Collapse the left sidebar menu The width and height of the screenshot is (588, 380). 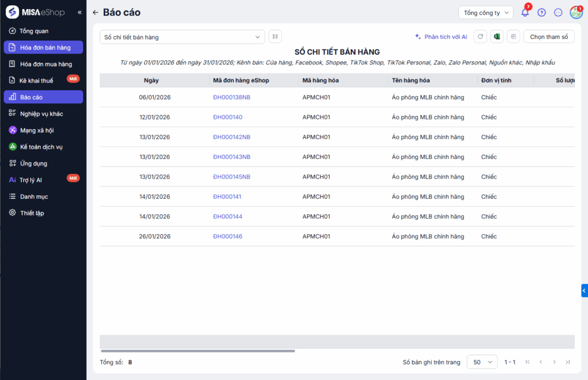(80, 13)
